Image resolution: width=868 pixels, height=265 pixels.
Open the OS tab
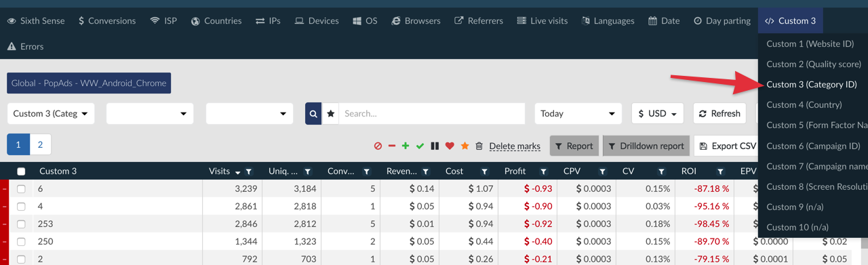365,21
